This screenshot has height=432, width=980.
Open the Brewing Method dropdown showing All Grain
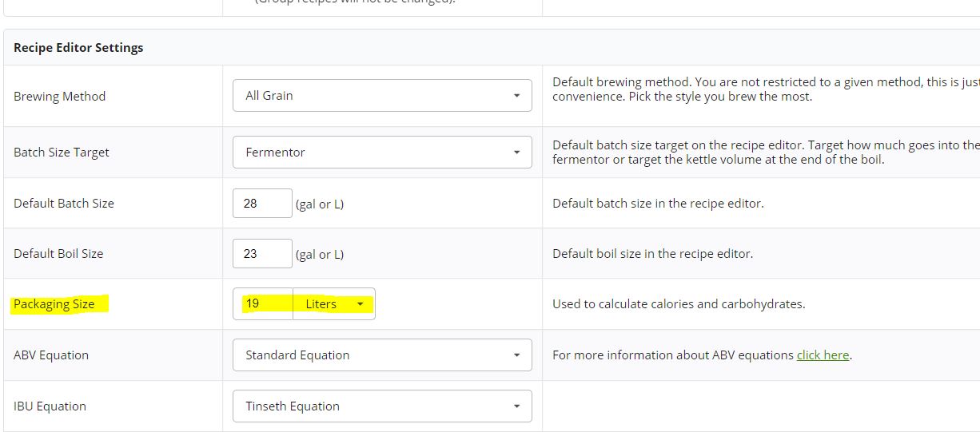[382, 96]
